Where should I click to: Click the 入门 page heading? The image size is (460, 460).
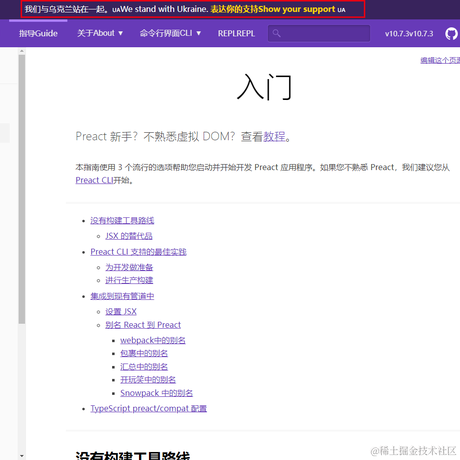click(264, 87)
